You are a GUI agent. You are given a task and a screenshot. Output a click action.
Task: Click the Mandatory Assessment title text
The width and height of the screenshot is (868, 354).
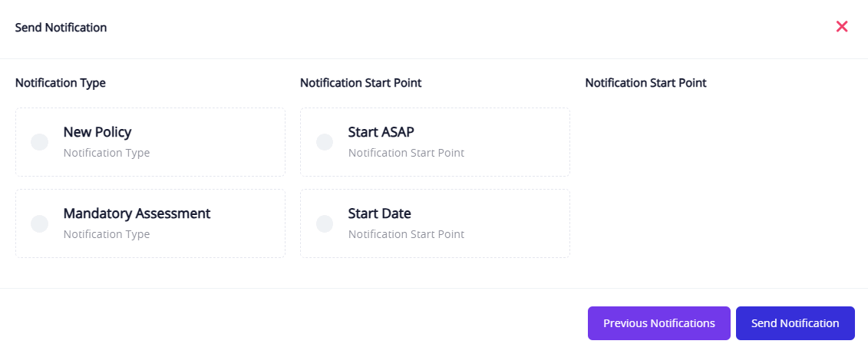tap(137, 213)
